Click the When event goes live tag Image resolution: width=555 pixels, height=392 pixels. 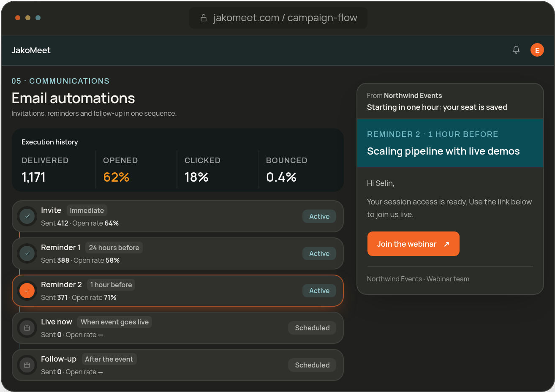coord(114,322)
